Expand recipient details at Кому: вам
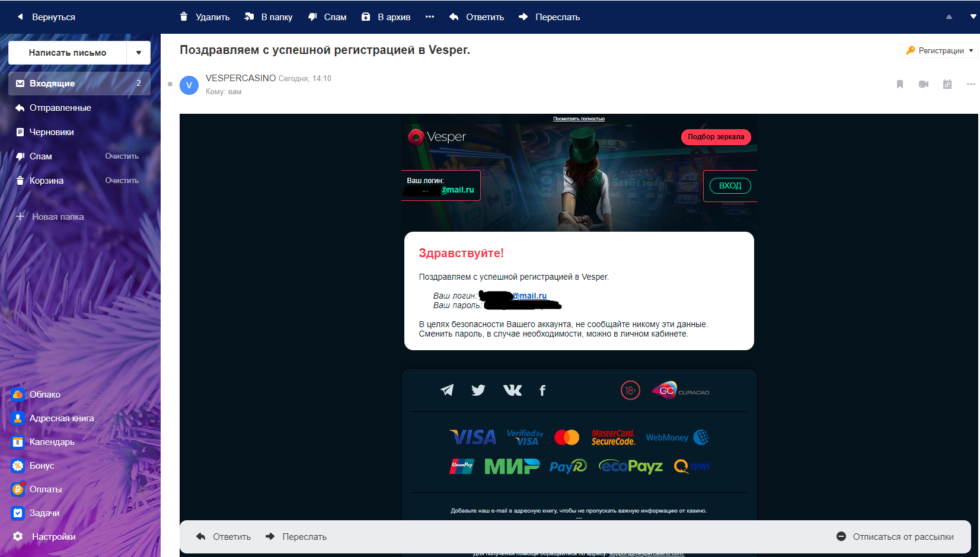The height and width of the screenshot is (557, 980). 224,92
